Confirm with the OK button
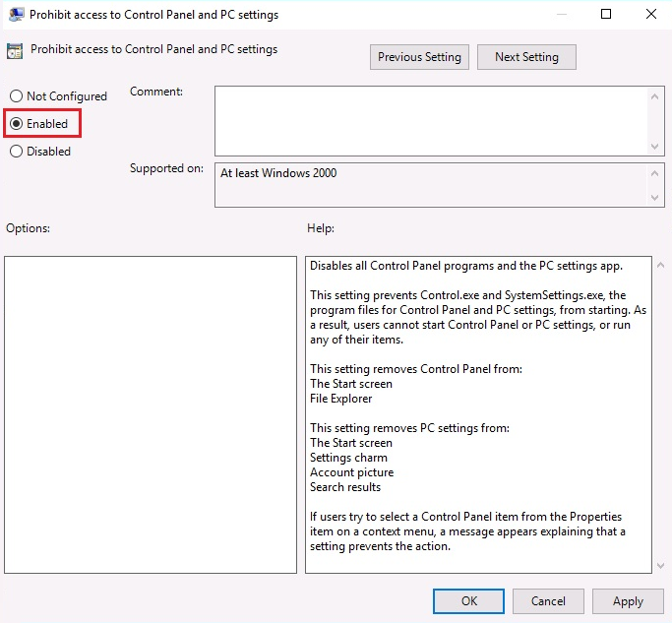 [468, 601]
